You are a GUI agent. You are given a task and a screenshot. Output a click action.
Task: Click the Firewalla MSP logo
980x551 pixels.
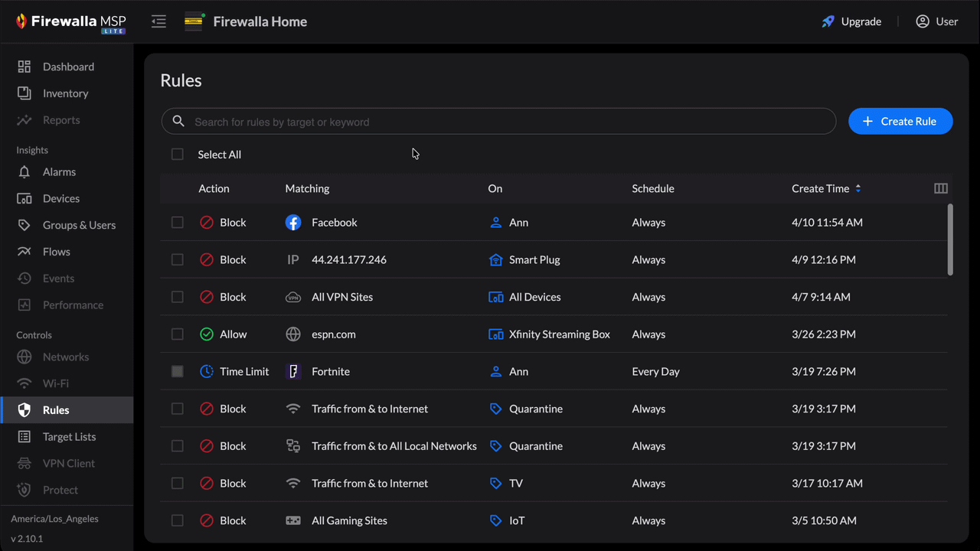pos(70,22)
